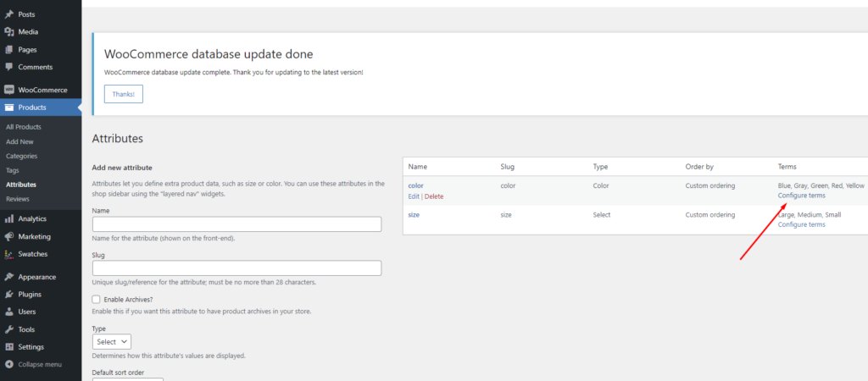
Task: Configure terms for size attribute
Action: pos(802,224)
